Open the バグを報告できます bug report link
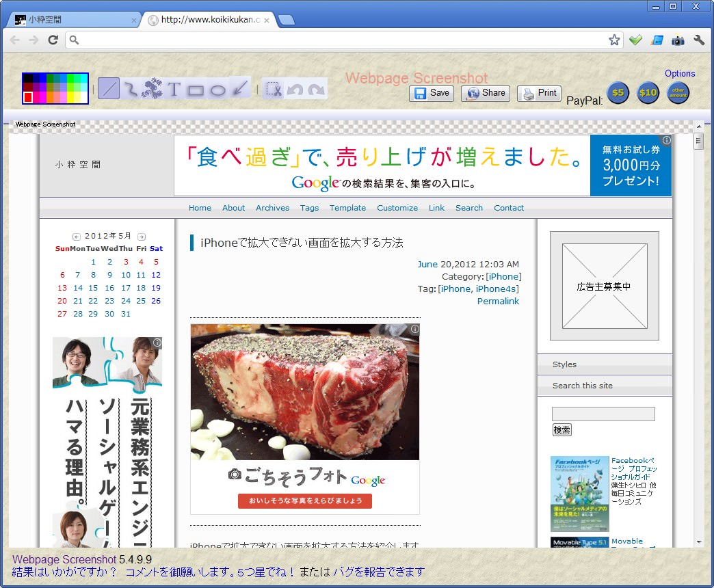 [379, 572]
